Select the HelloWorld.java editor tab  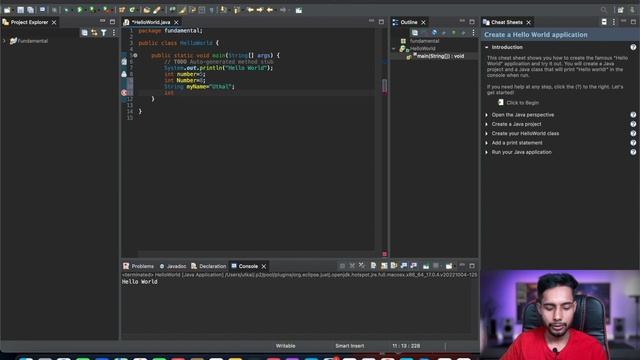click(151, 22)
